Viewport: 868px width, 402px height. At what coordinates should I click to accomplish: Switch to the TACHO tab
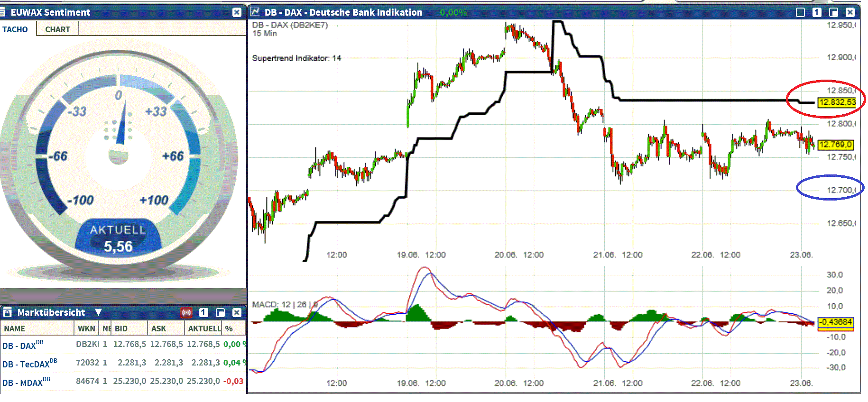15,29
